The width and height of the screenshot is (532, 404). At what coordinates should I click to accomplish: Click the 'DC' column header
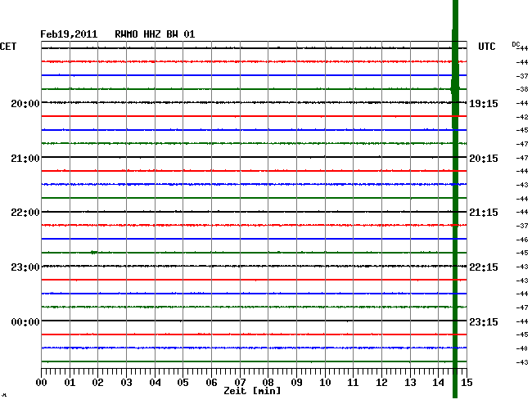pos(516,44)
